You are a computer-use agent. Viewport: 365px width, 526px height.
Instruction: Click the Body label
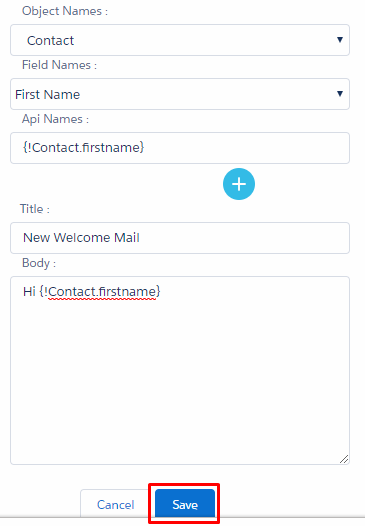(x=39, y=263)
